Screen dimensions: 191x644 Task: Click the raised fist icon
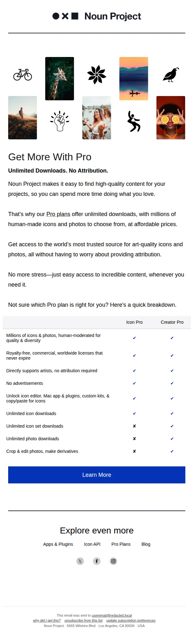coord(60,121)
